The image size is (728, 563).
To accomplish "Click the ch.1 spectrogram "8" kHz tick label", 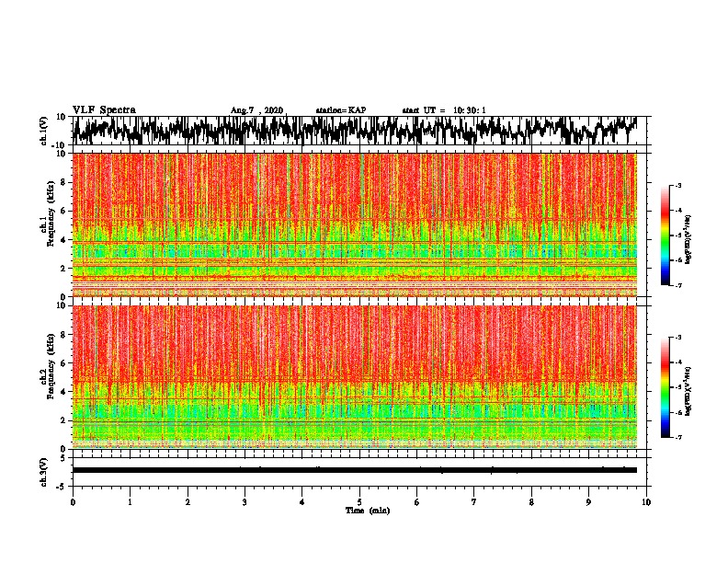I will (x=63, y=182).
